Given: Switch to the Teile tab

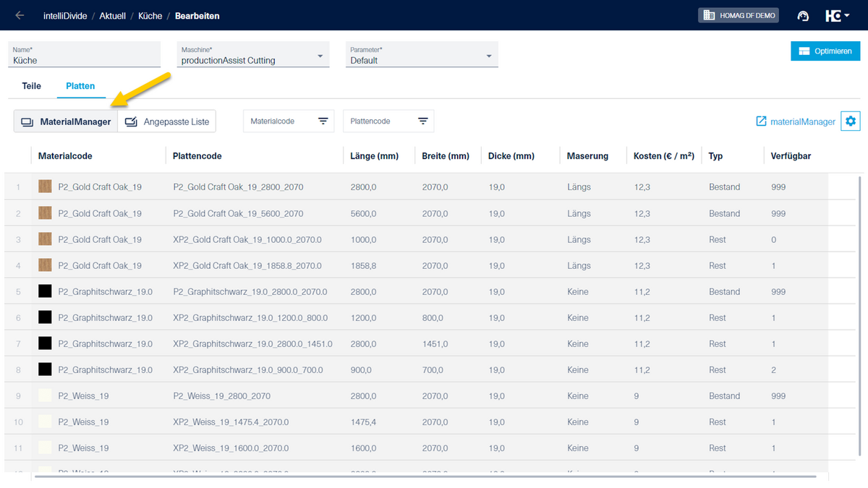Looking at the screenshot, I should (32, 85).
